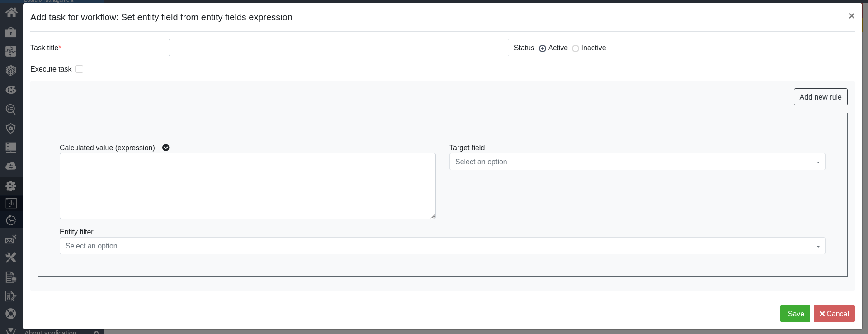The image size is (868, 334).
Task: Click the expression help chevron circle icon
Action: (x=166, y=148)
